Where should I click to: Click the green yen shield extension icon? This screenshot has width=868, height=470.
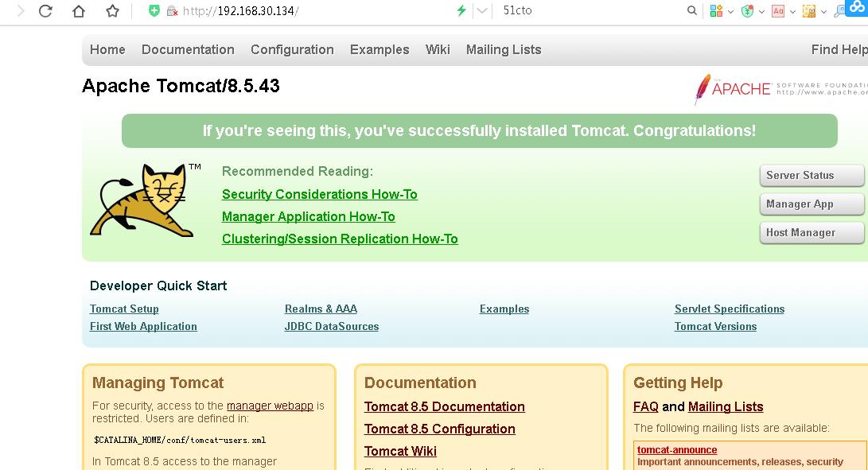[747, 10]
